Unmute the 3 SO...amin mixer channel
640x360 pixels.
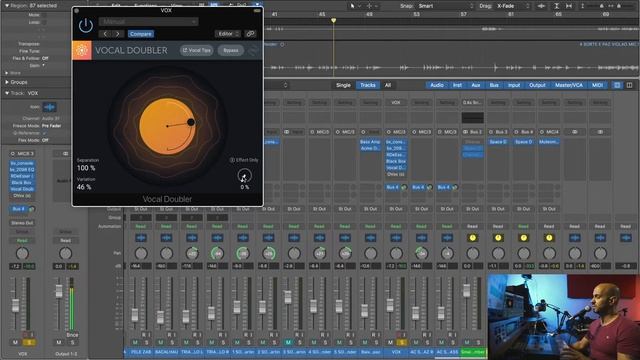click(288, 342)
